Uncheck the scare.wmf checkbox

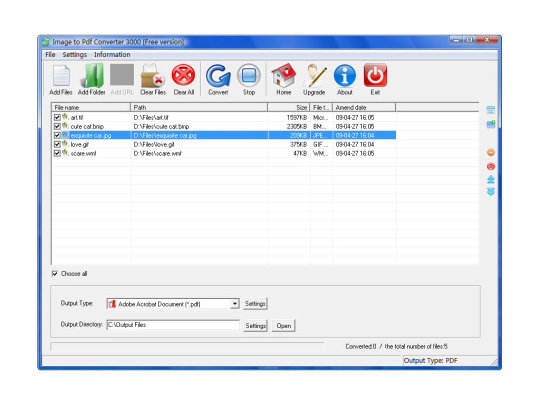(57, 153)
